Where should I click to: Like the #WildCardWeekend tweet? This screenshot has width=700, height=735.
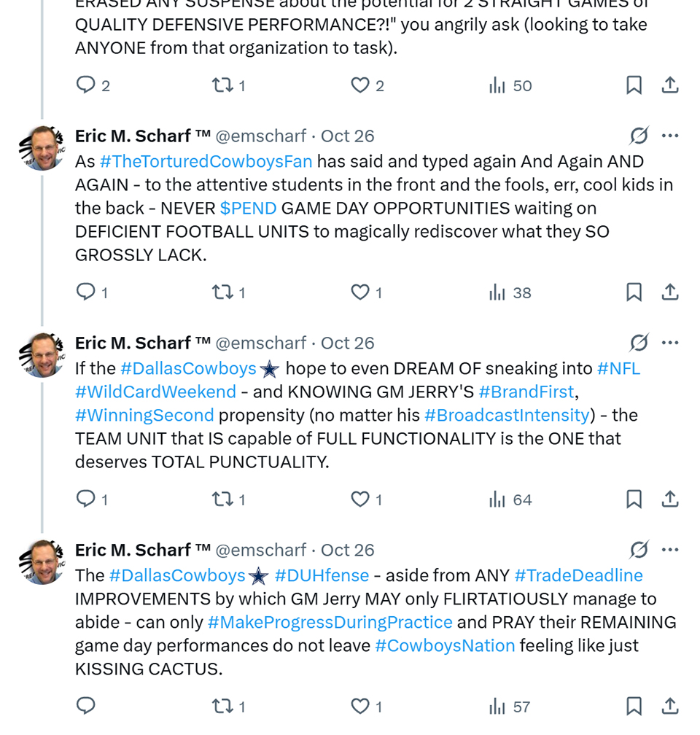click(x=360, y=499)
